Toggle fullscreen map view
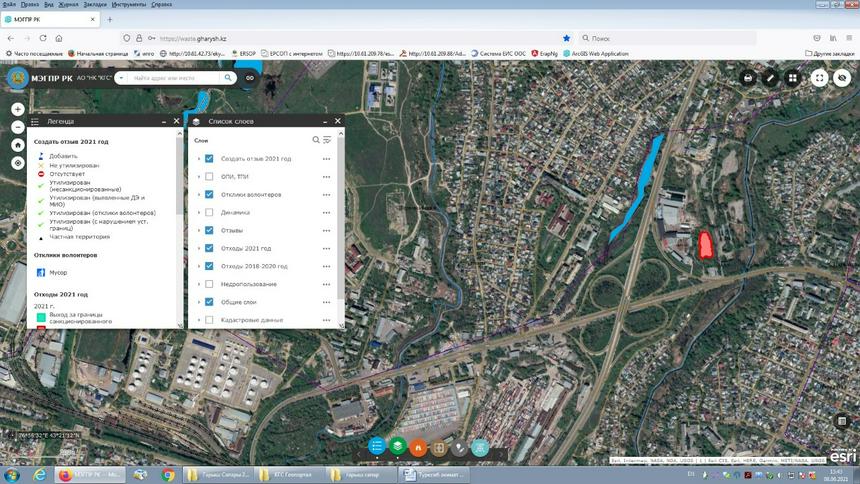Viewport: 860px width, 484px height. (819, 77)
